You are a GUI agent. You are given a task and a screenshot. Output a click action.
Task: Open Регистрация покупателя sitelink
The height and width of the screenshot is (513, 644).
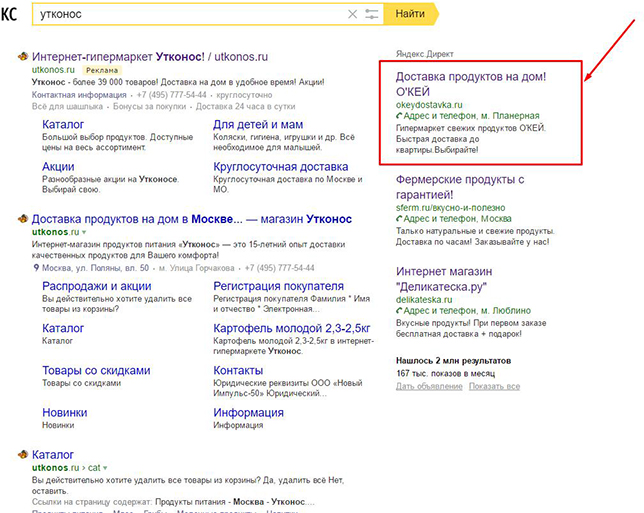[x=278, y=286]
